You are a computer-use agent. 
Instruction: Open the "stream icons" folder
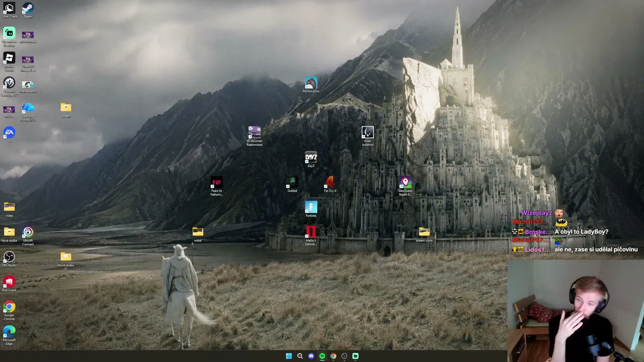(424, 234)
